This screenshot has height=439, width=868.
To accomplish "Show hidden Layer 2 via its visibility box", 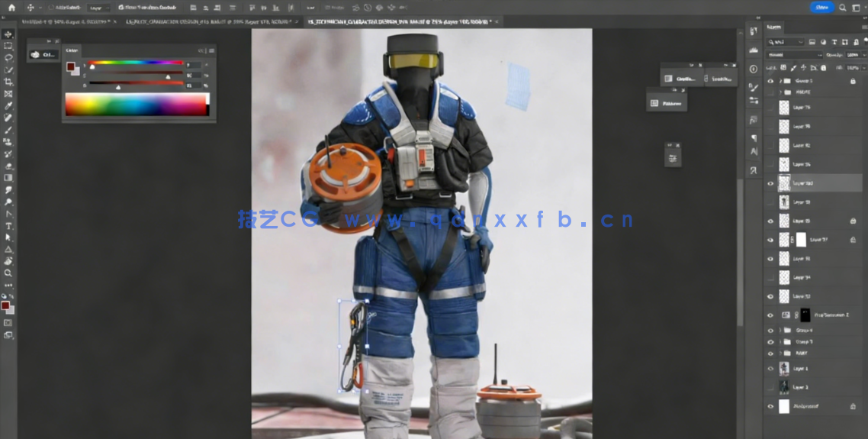I will (770, 388).
